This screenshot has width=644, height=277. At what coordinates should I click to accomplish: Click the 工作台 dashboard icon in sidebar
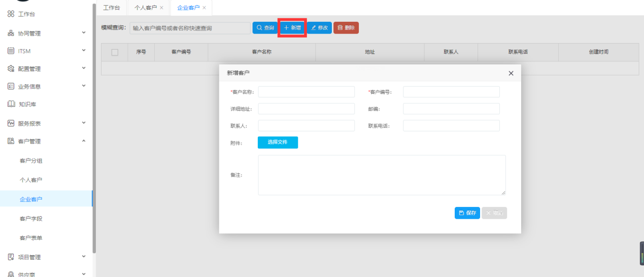point(11,14)
